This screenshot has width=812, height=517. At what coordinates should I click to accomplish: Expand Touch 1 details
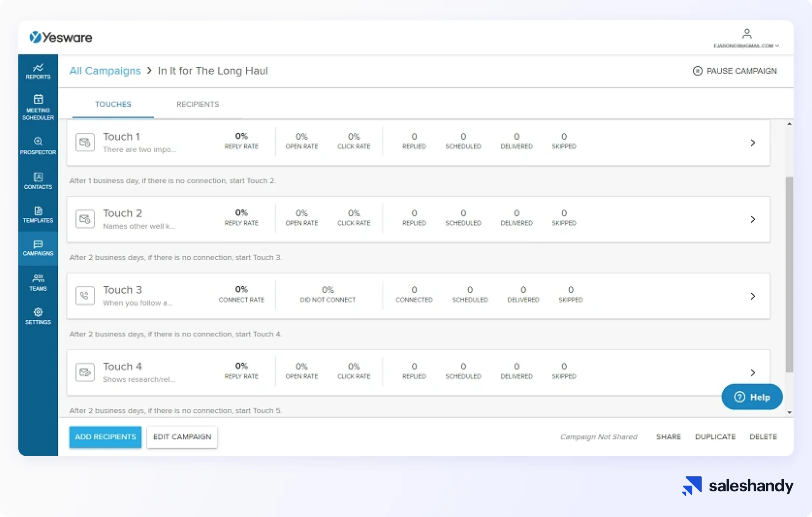(x=753, y=143)
